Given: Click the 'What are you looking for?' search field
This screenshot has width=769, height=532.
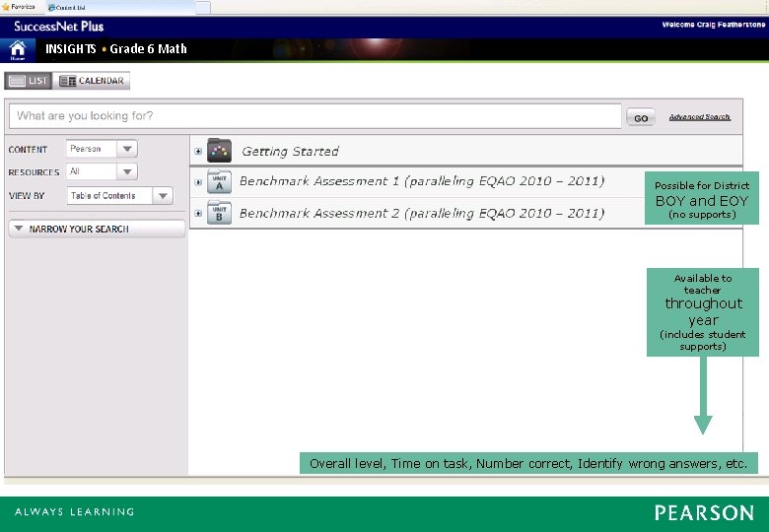Looking at the screenshot, I should tap(315, 116).
